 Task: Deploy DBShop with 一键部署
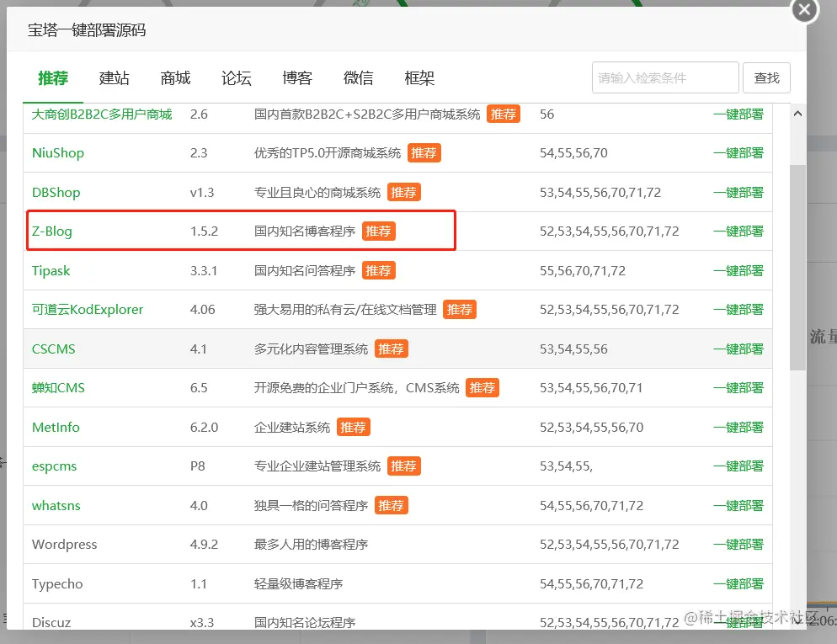738,192
